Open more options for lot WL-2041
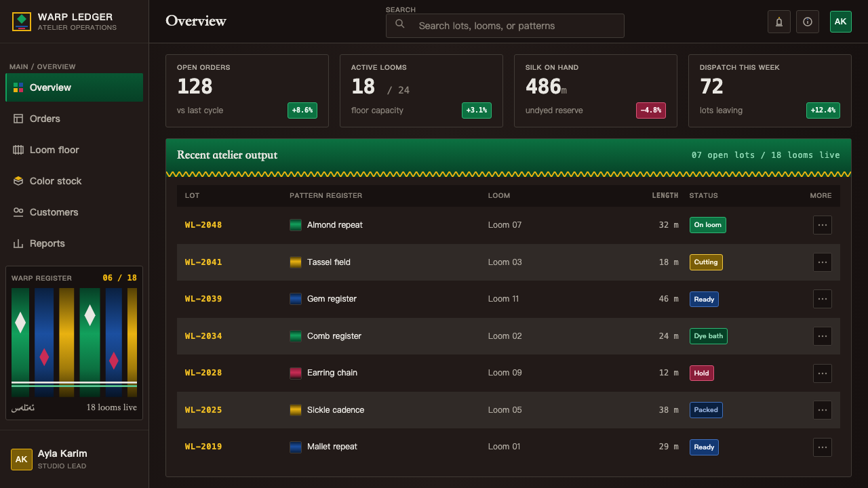The image size is (868, 488). [x=823, y=262]
